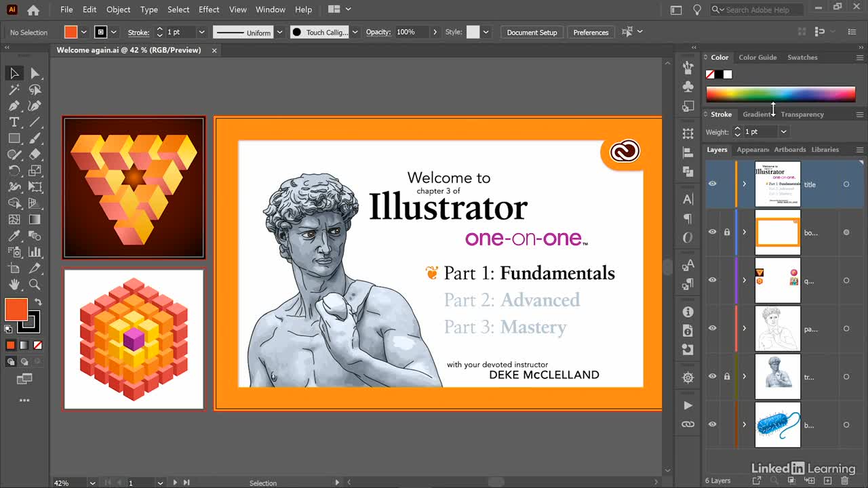868x488 pixels.
Task: Hide the b... bacteria layer
Action: pos(712,424)
